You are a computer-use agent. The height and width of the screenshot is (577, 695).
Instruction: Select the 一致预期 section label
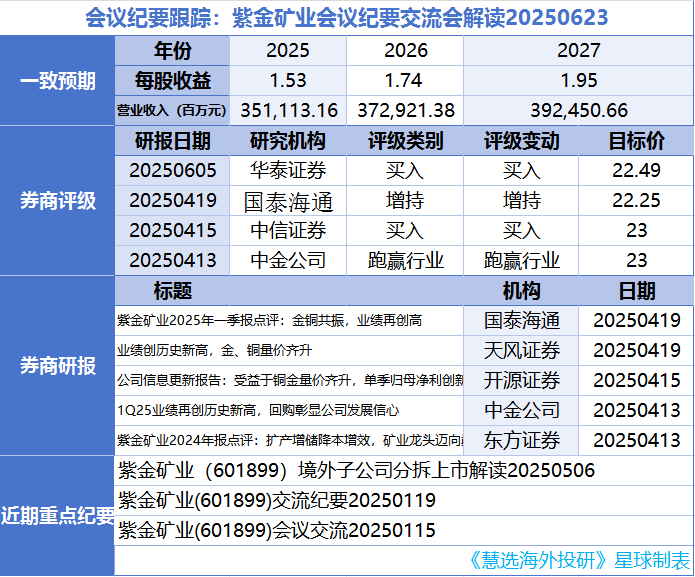58,81
